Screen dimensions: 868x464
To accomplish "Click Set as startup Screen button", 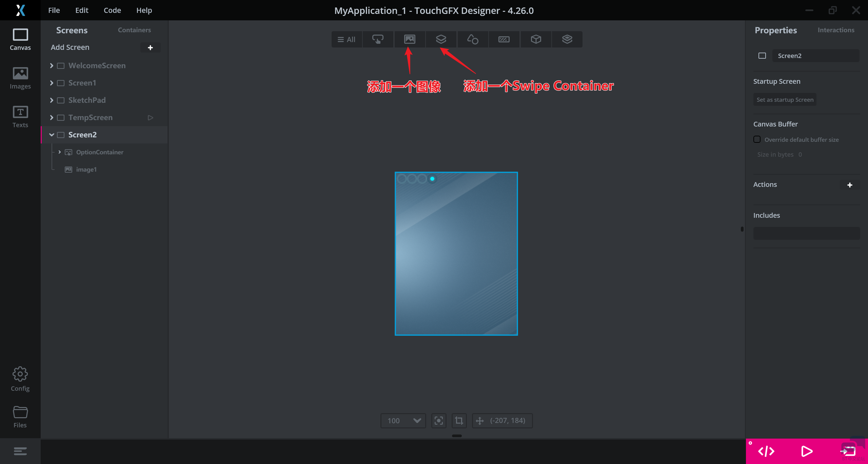I will (785, 100).
